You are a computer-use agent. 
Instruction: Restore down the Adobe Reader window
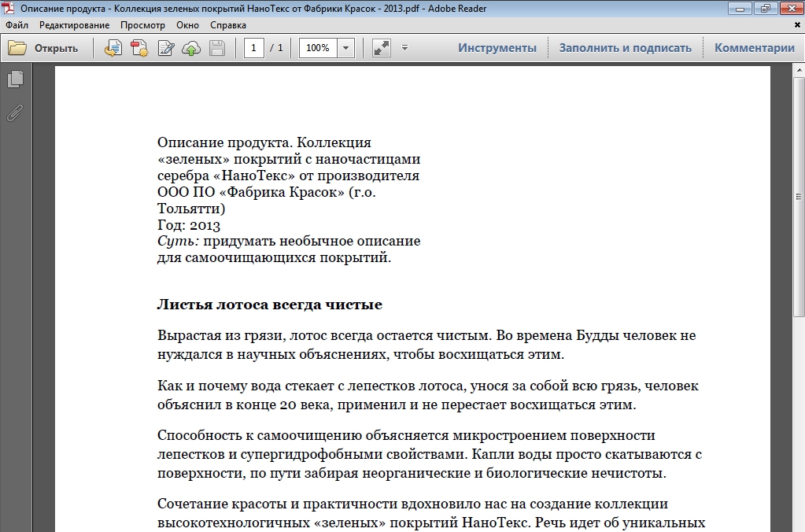(765, 8)
